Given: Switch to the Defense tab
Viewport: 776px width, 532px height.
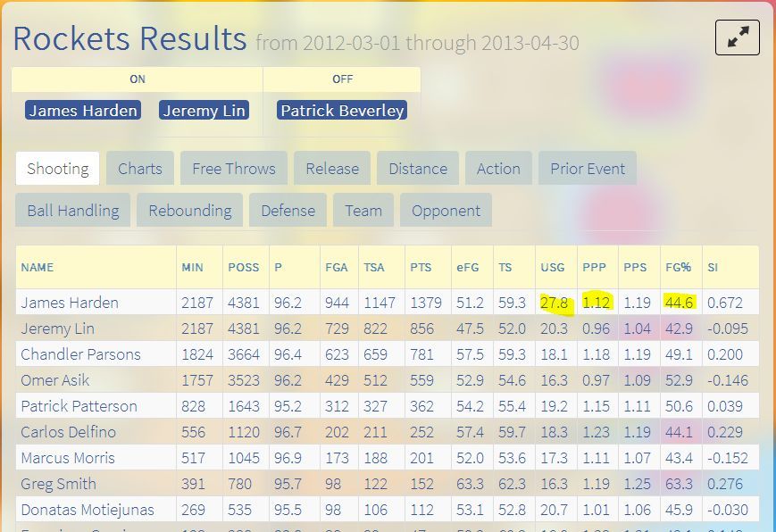Looking at the screenshot, I should pos(288,211).
